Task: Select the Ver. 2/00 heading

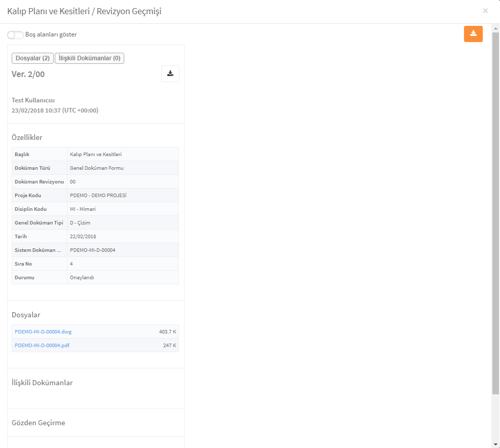Action: point(28,74)
